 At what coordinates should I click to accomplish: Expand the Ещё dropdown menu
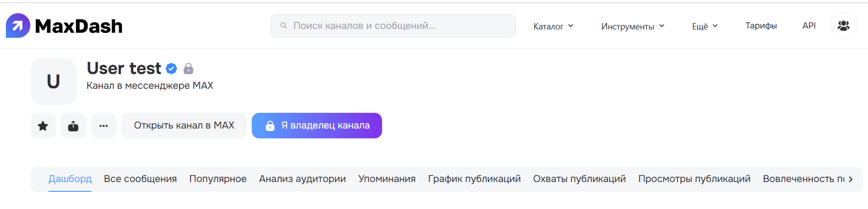coord(705,26)
